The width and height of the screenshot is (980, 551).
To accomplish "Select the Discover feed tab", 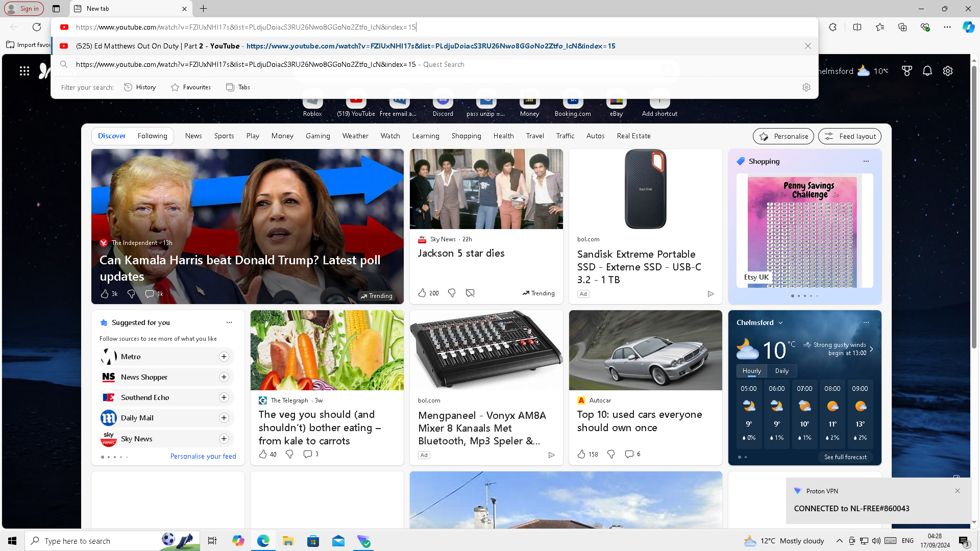I will [112, 136].
